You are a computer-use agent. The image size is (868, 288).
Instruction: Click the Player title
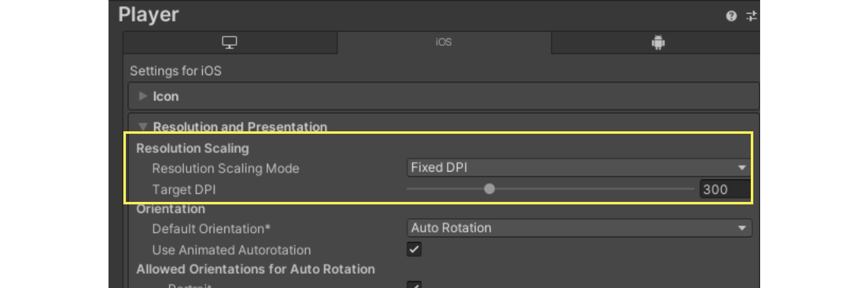[149, 15]
